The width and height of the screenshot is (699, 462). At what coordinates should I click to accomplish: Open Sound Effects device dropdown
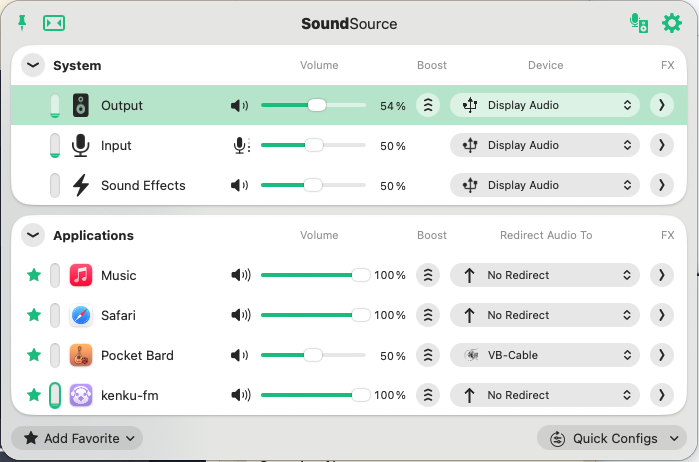pyautogui.click(x=545, y=185)
